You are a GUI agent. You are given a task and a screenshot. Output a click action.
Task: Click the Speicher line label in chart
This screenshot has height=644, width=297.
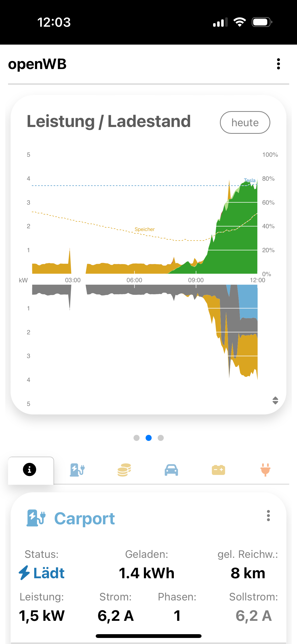(145, 229)
